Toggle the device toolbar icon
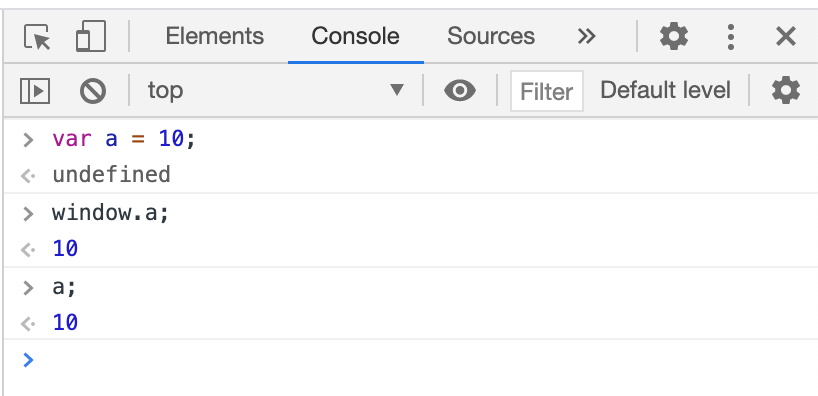 click(91, 37)
